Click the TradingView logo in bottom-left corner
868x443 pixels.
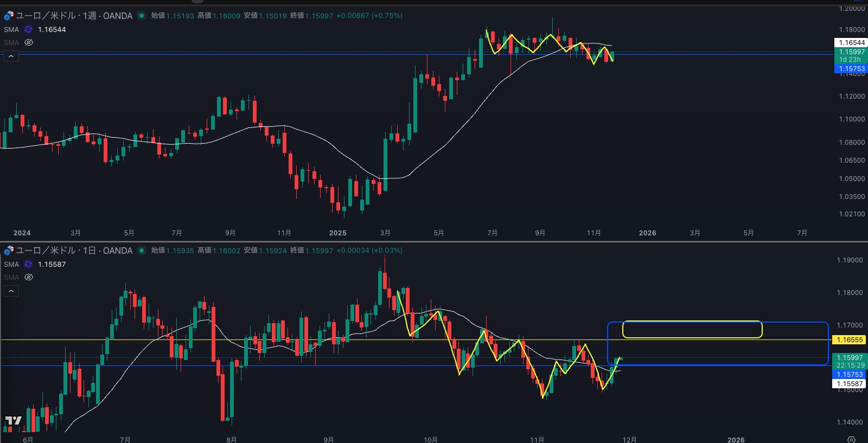coord(13,421)
